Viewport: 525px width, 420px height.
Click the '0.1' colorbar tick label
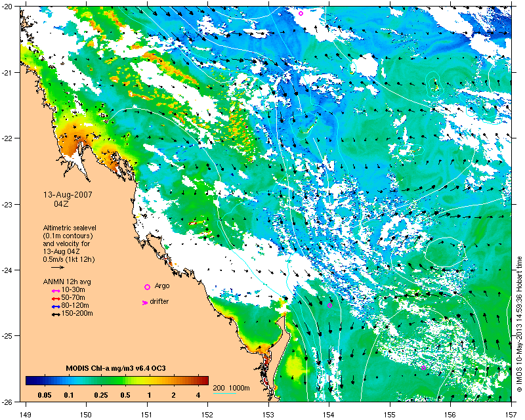click(69, 395)
